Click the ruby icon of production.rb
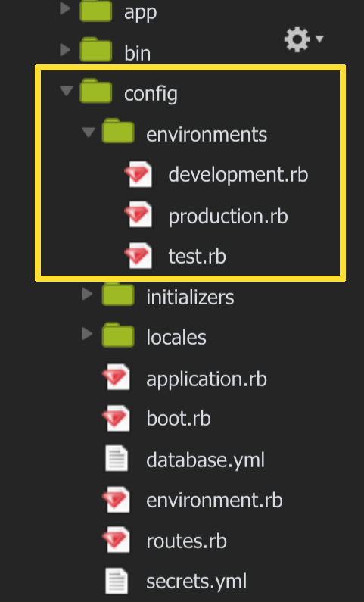The image size is (364, 602). tap(138, 215)
